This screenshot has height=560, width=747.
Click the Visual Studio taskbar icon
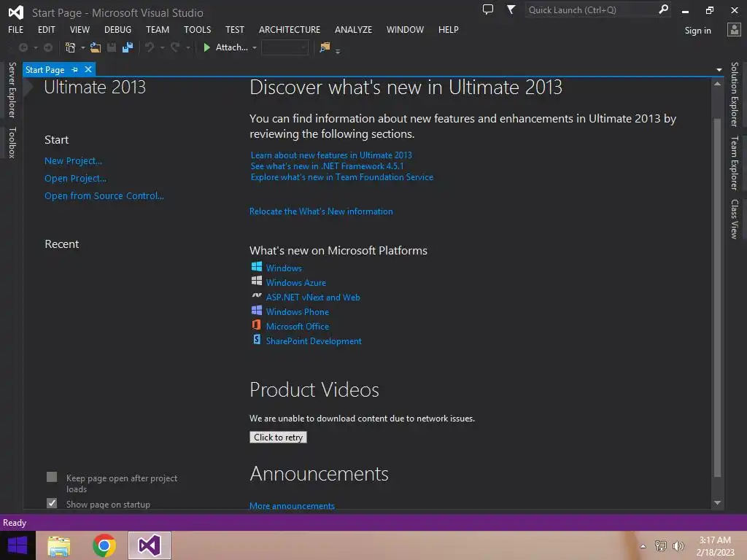[x=149, y=545]
